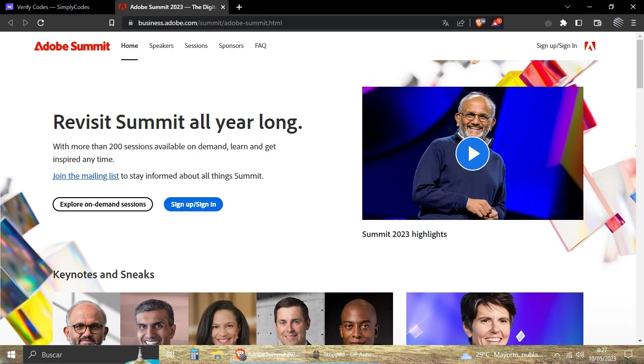Click the Explore on-demand sessions button

pos(103,204)
